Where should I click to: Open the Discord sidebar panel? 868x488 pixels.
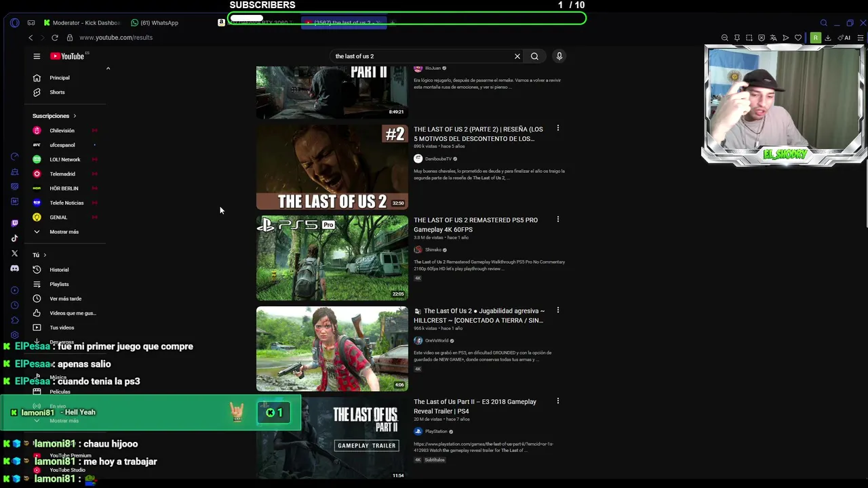tap(14, 268)
